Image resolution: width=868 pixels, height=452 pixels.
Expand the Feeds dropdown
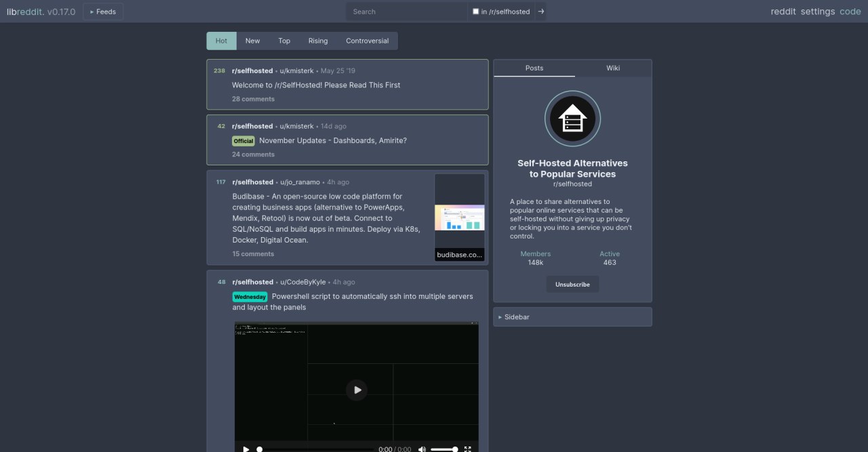coord(103,12)
